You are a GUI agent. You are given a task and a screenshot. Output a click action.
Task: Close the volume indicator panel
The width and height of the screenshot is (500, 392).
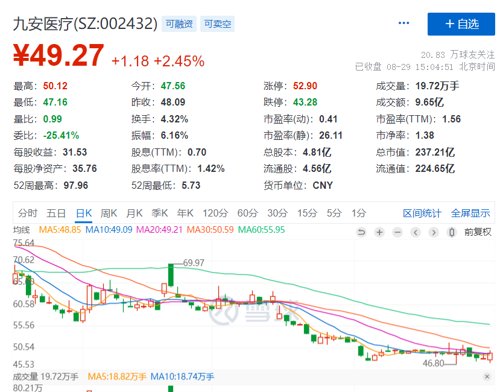pyautogui.click(x=487, y=377)
